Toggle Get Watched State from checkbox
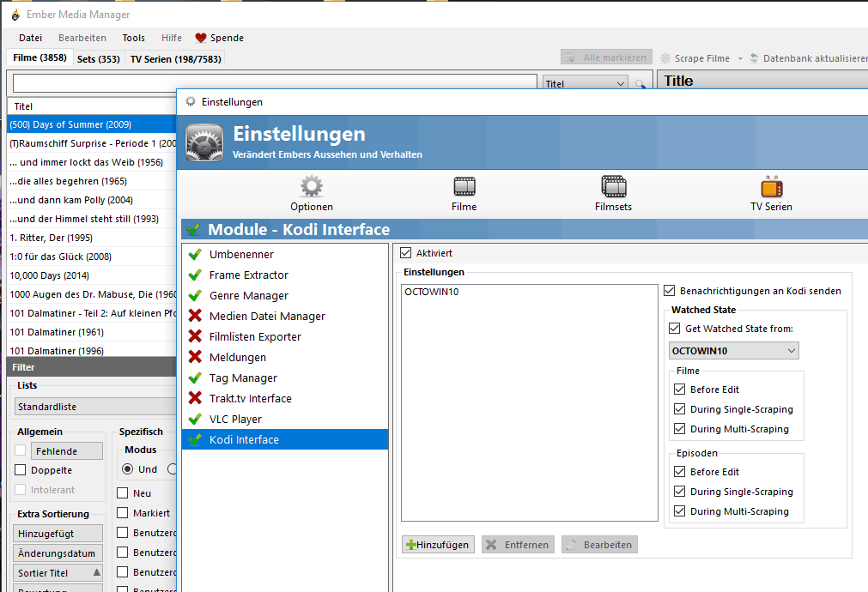This screenshot has width=868, height=592. click(x=674, y=328)
